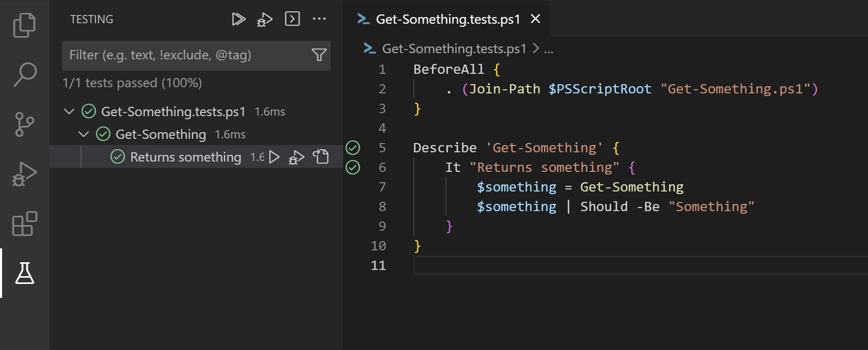The height and width of the screenshot is (350, 868).
Task: Click passed status icon of Get-Something describe row
Action: [103, 134]
